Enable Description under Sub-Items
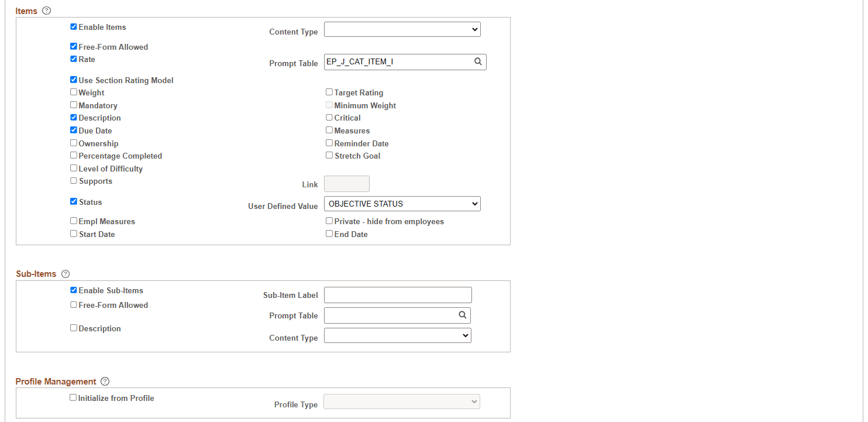The image size is (868, 422). point(73,327)
